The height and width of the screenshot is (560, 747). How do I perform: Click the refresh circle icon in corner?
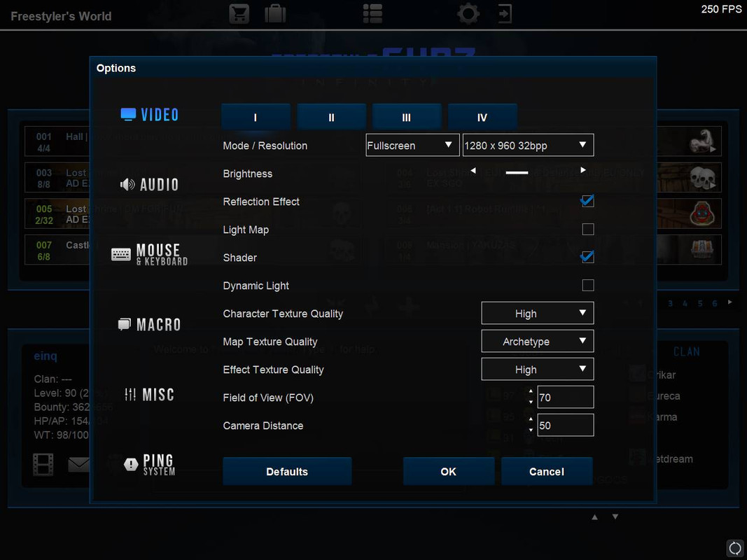tap(735, 548)
